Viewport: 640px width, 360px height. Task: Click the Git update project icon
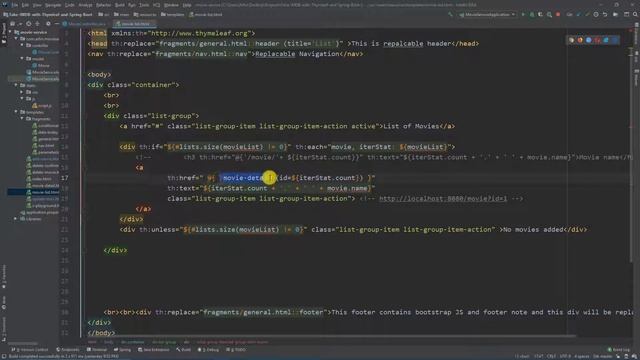click(578, 15)
